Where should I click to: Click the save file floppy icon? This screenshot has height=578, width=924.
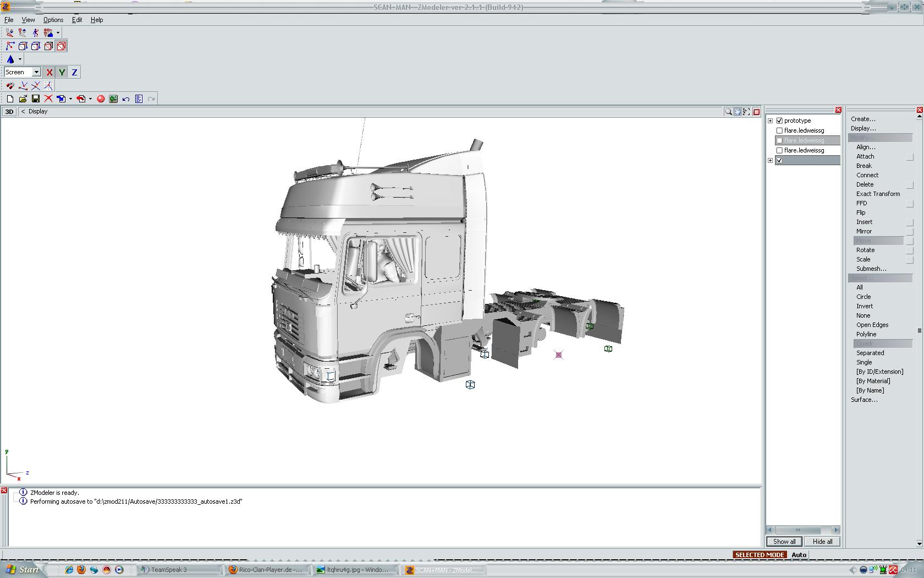coord(36,99)
